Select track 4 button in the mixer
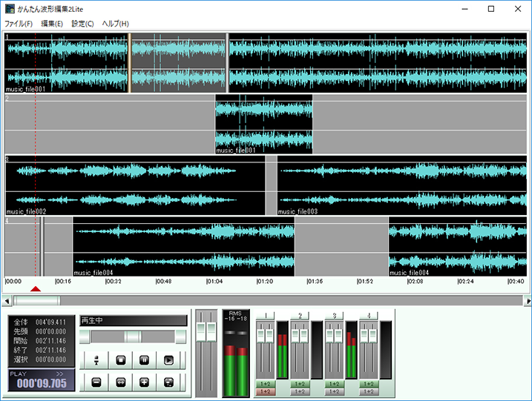Viewport: 532px width, 401px height. click(x=369, y=316)
